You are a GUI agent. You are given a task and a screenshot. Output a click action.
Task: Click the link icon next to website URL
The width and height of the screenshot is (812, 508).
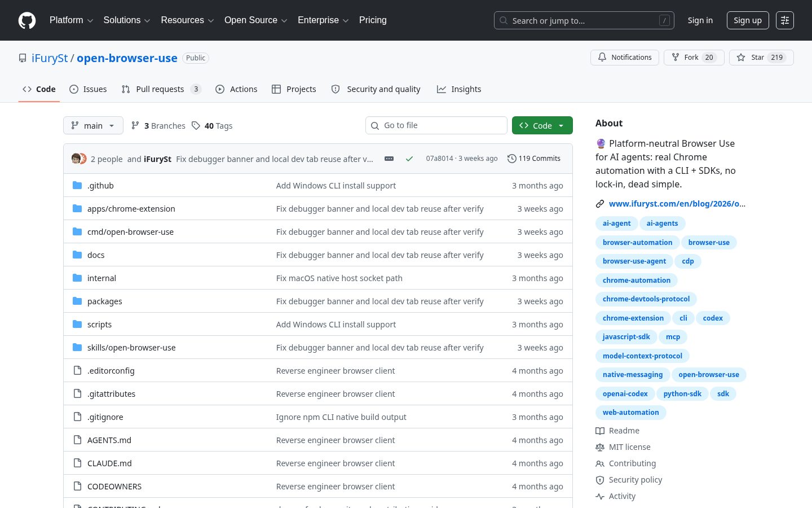pos(600,204)
